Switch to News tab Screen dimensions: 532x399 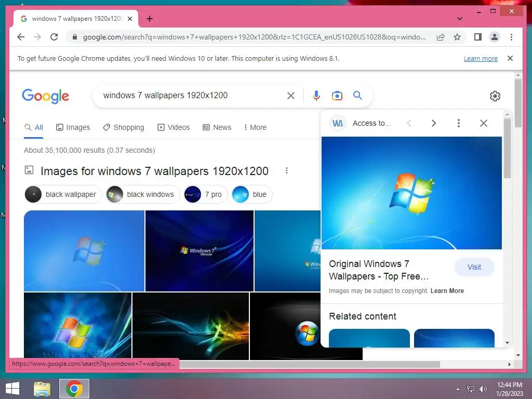(217, 128)
